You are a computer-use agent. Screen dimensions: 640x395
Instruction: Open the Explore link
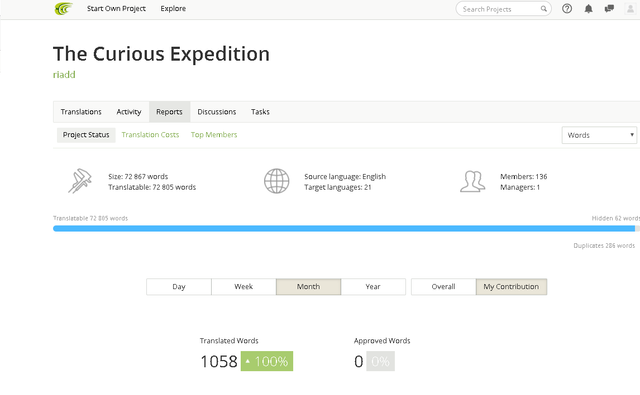tap(173, 9)
